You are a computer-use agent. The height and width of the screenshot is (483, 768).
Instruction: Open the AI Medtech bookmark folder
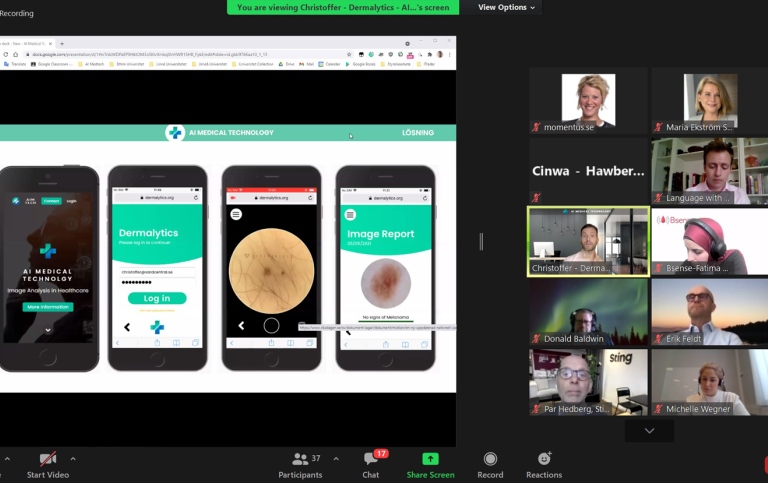point(91,64)
